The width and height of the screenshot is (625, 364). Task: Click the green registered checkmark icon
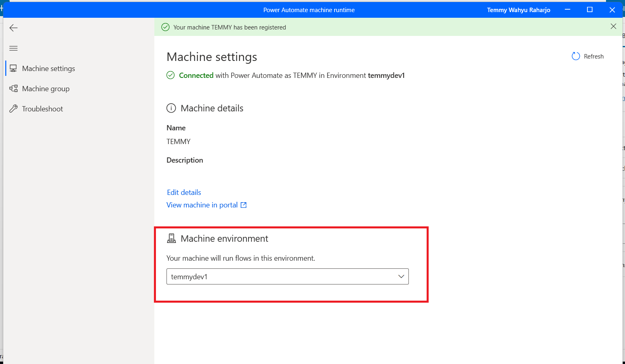coord(165,27)
